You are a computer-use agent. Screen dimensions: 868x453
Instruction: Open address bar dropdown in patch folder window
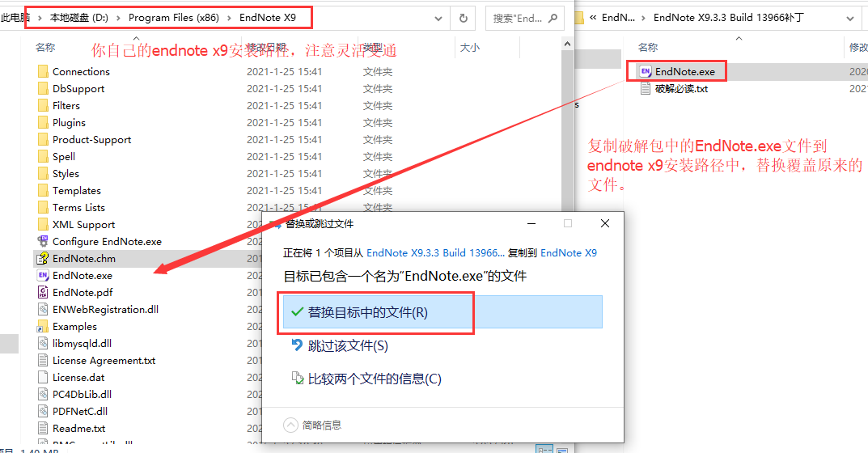click(849, 19)
